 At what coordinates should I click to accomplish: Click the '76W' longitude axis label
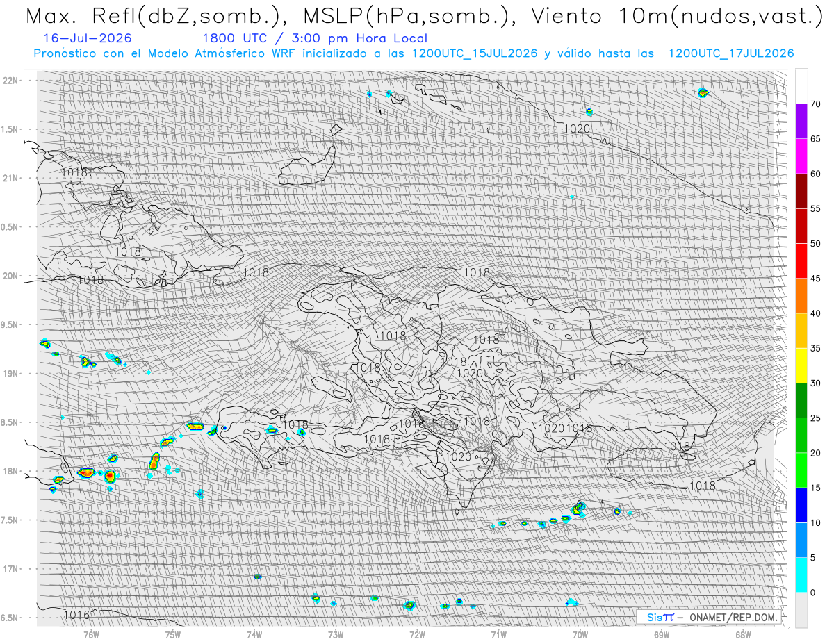tap(91, 634)
